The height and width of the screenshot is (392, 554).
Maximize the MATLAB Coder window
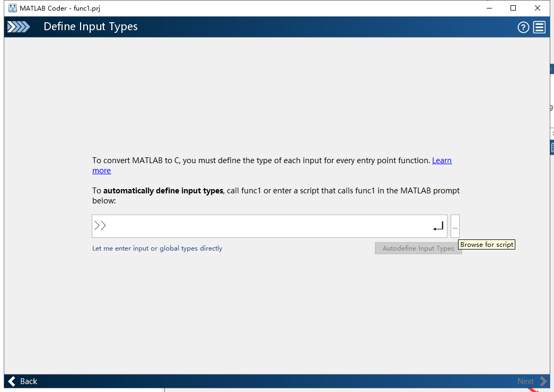click(x=513, y=8)
